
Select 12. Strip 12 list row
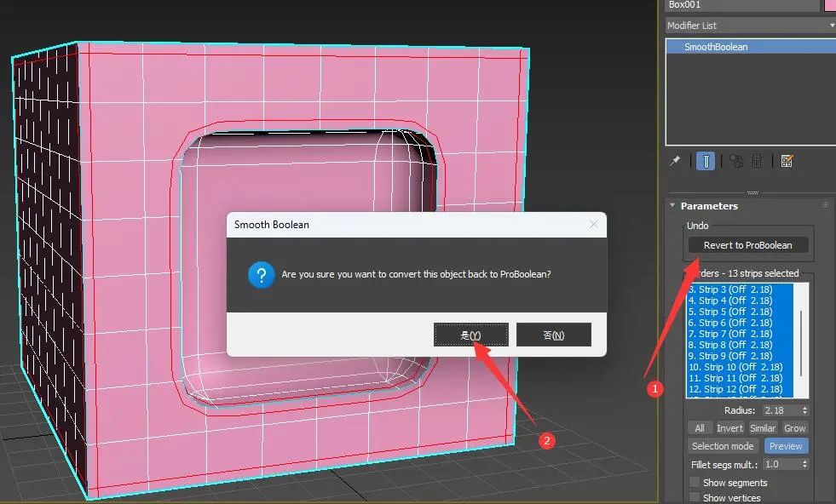(740, 389)
